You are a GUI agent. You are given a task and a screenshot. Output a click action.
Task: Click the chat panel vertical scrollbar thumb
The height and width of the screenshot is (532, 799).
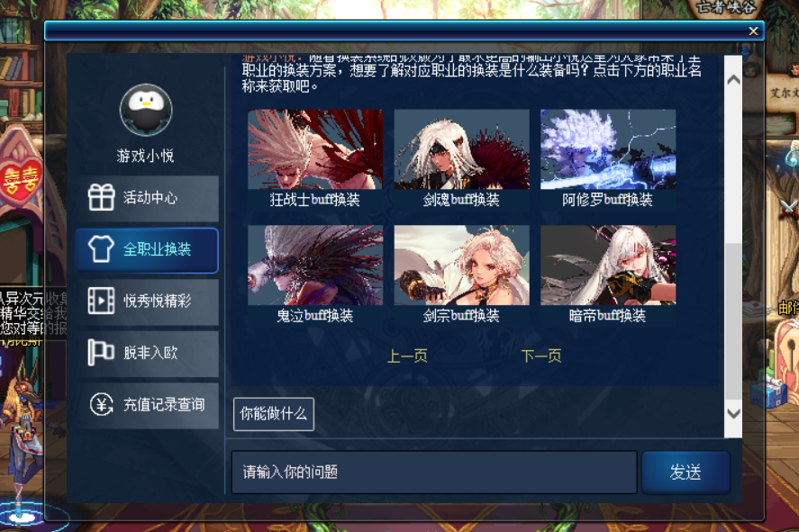pos(733,320)
